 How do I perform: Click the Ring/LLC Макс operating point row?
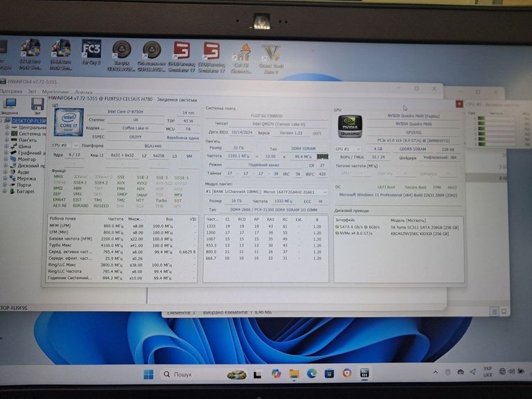pyautogui.click(x=122, y=265)
